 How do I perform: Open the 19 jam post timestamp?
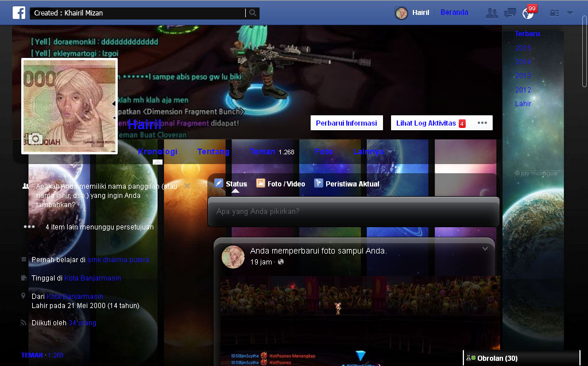261,262
